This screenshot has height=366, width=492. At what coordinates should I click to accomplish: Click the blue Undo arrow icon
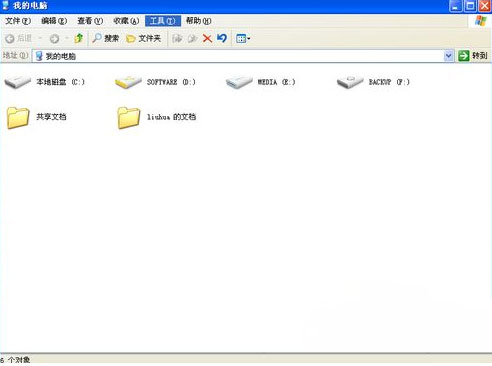[x=222, y=38]
